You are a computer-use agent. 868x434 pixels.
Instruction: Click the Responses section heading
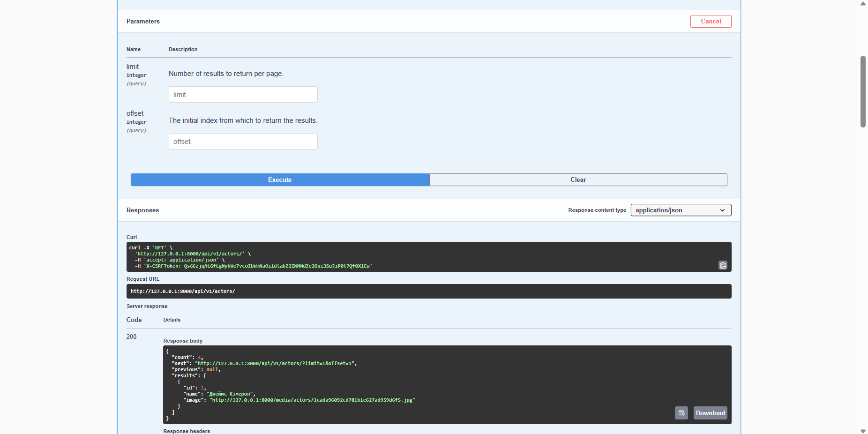(142, 210)
